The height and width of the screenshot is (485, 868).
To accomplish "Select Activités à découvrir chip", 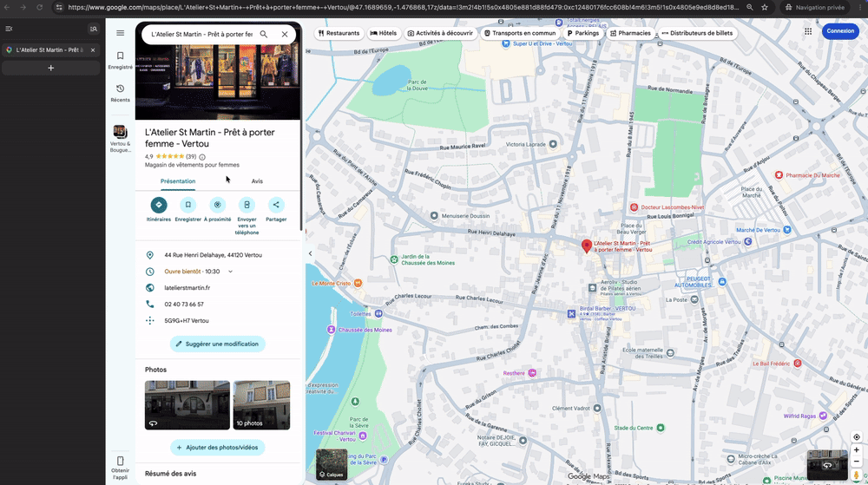I will [x=440, y=33].
